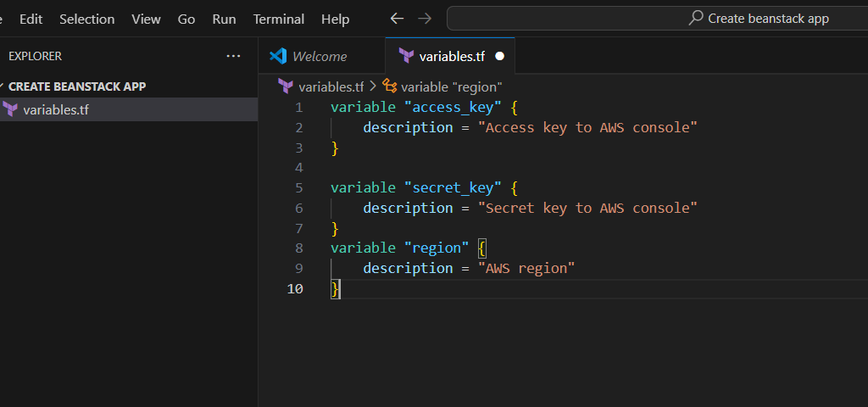Open the Edit menu

(31, 19)
